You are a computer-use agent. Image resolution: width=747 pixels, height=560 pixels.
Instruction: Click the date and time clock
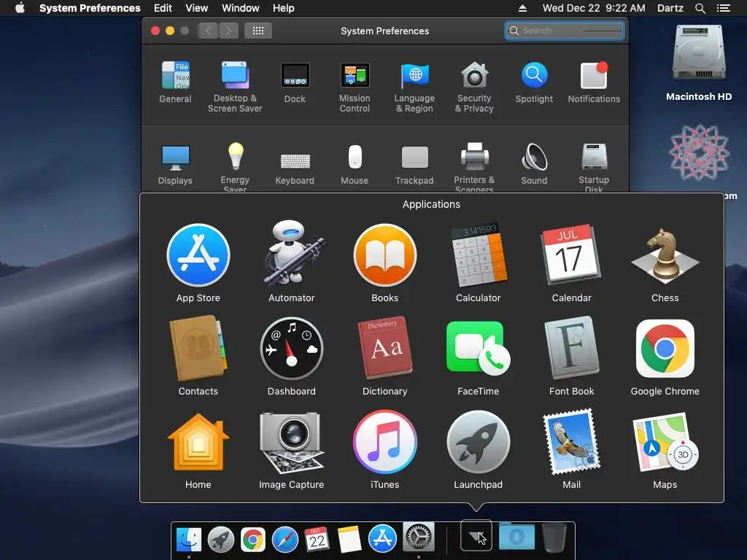(x=594, y=8)
